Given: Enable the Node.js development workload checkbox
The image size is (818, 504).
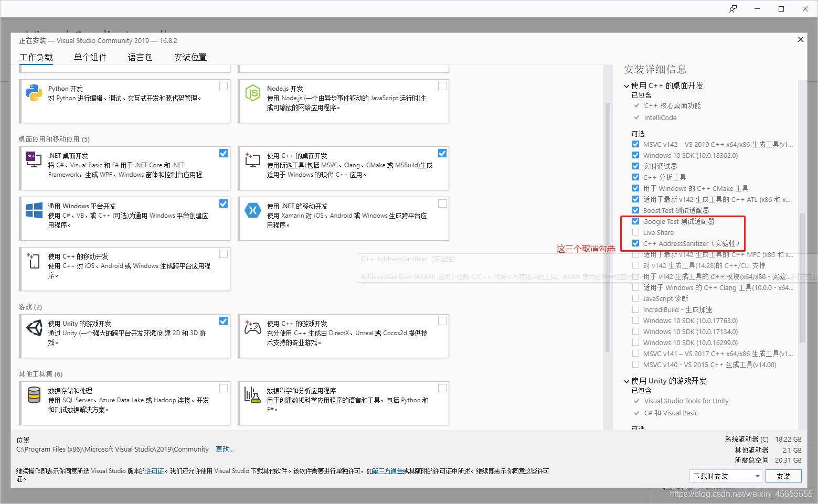Looking at the screenshot, I should [442, 86].
